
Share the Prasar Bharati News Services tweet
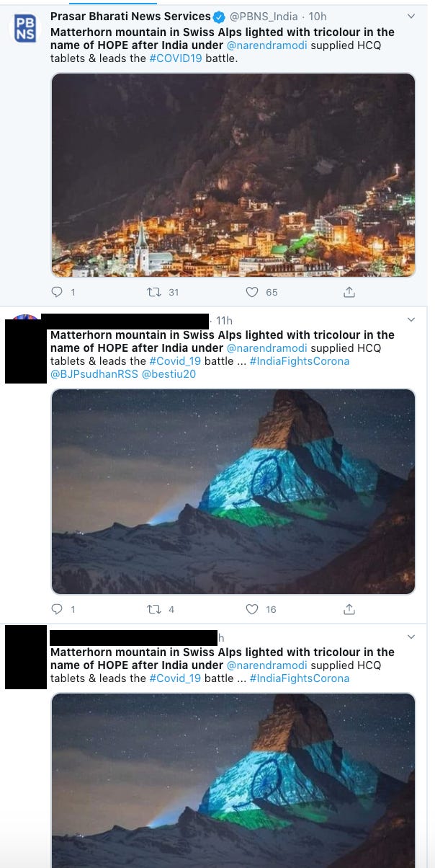pyautogui.click(x=349, y=292)
